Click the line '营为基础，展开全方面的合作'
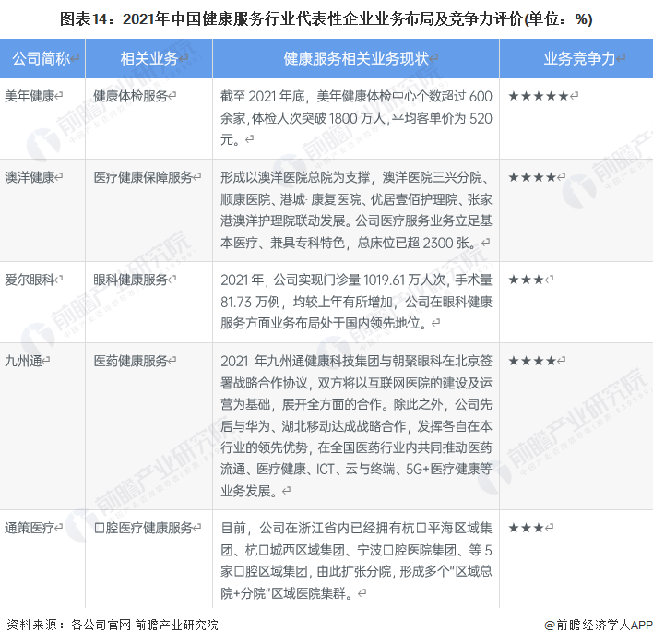Viewport: 653px width, 644px height. tap(301, 404)
